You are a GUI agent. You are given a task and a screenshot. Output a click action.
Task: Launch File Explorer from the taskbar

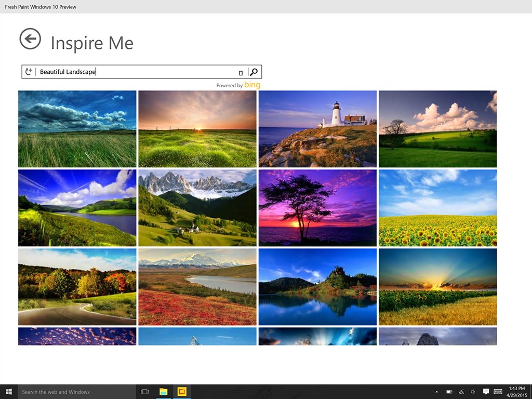[164, 392]
